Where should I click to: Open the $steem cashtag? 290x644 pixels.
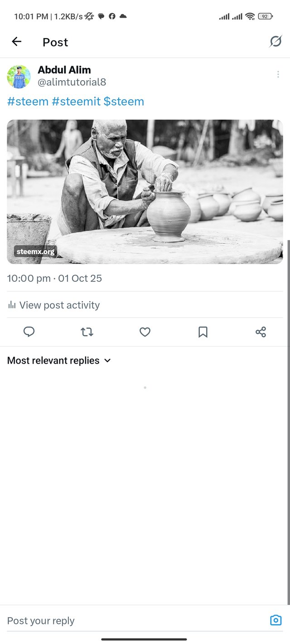pyautogui.click(x=124, y=101)
